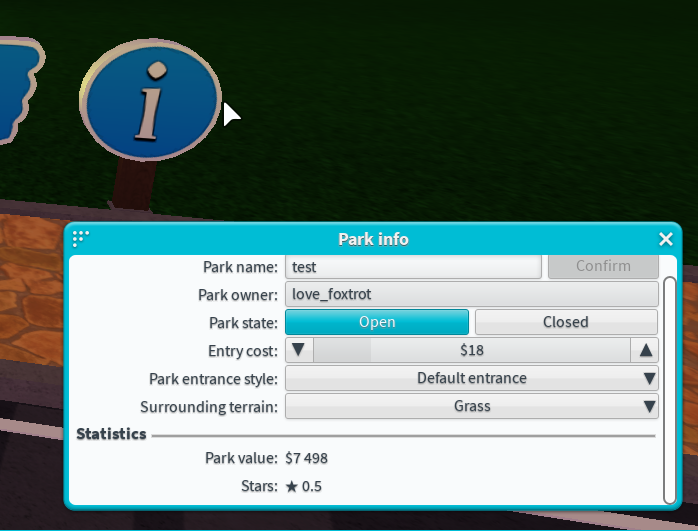
Task: Increase entry cost with the up arrow
Action: point(645,350)
